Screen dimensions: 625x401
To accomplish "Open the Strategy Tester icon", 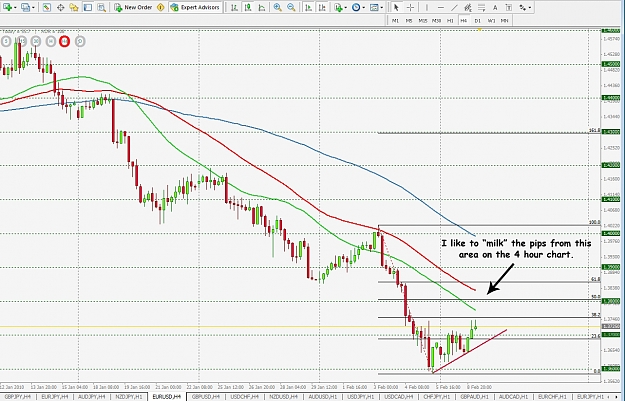I will pos(101,7).
